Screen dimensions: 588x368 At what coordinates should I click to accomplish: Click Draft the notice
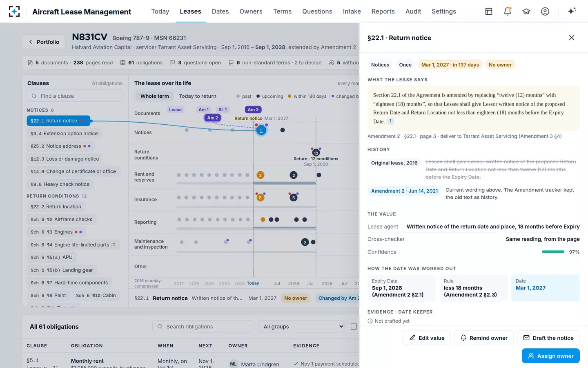coord(548,338)
